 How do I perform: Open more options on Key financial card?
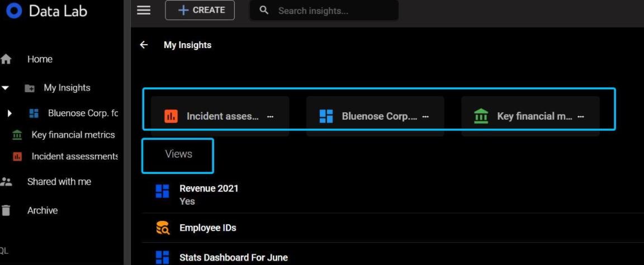pos(581,117)
